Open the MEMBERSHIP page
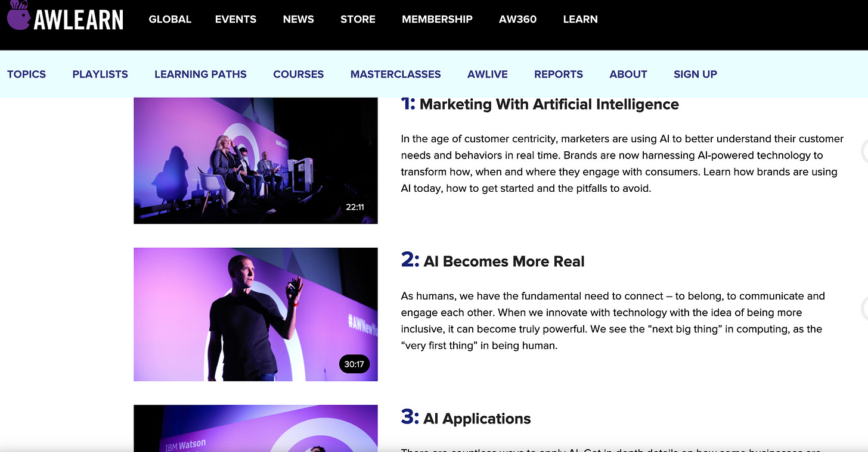The image size is (868, 452). [x=437, y=19]
